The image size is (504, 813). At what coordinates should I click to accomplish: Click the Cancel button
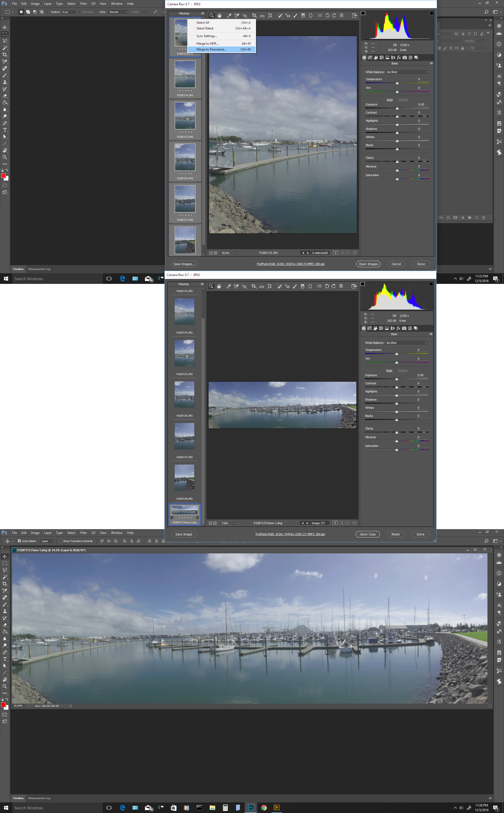(x=396, y=264)
